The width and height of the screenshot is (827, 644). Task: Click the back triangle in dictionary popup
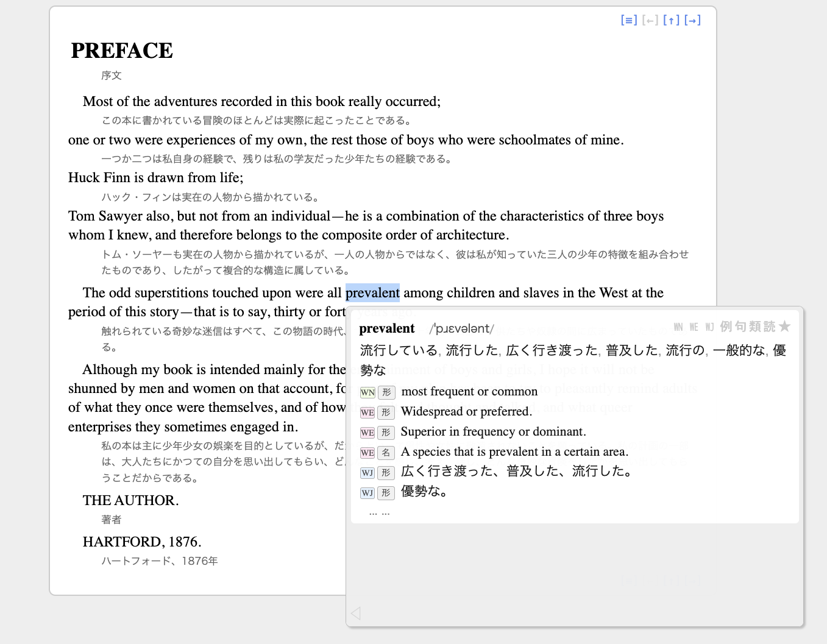coord(357,613)
